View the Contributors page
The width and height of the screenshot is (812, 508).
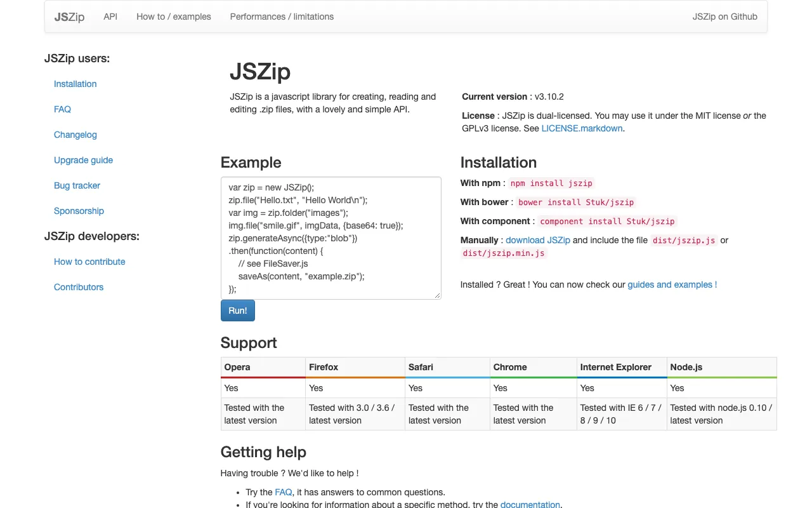tap(79, 287)
